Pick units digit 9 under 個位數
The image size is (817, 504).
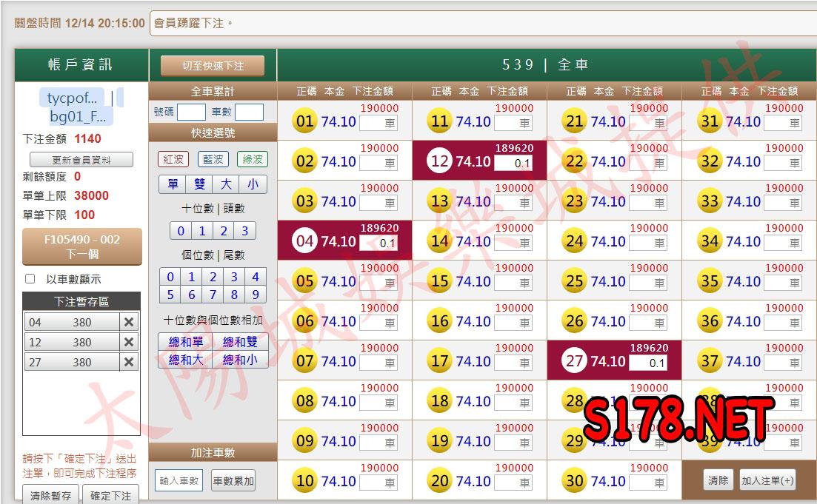pyautogui.click(x=256, y=295)
